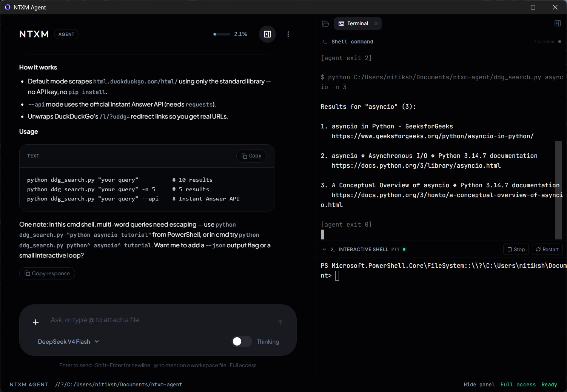Restart the interactive shell
This screenshot has width=567, height=392.
pos(547,249)
